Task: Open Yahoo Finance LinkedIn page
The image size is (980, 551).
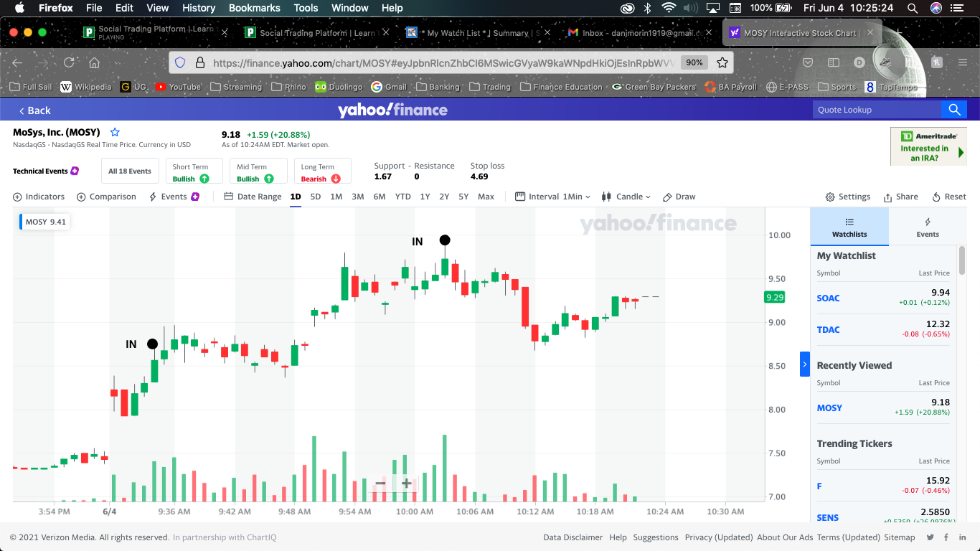Action: tap(963, 537)
